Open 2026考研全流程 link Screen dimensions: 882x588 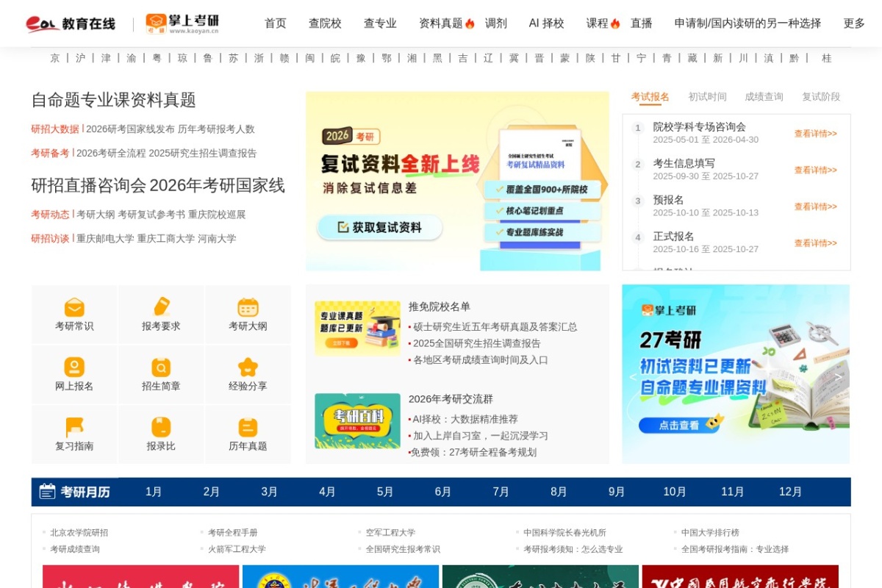click(x=111, y=154)
